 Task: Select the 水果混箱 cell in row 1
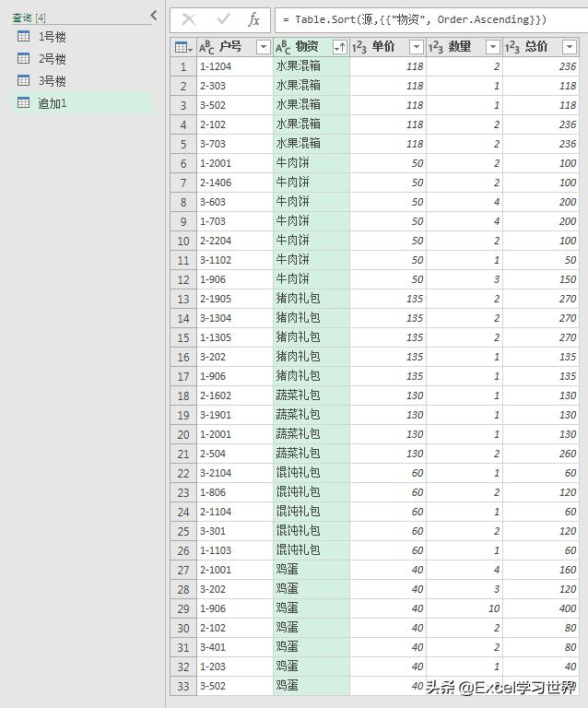tap(312, 66)
